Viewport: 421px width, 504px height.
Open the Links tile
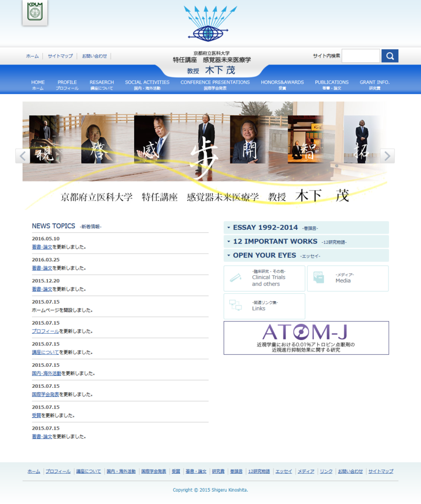tap(264, 306)
